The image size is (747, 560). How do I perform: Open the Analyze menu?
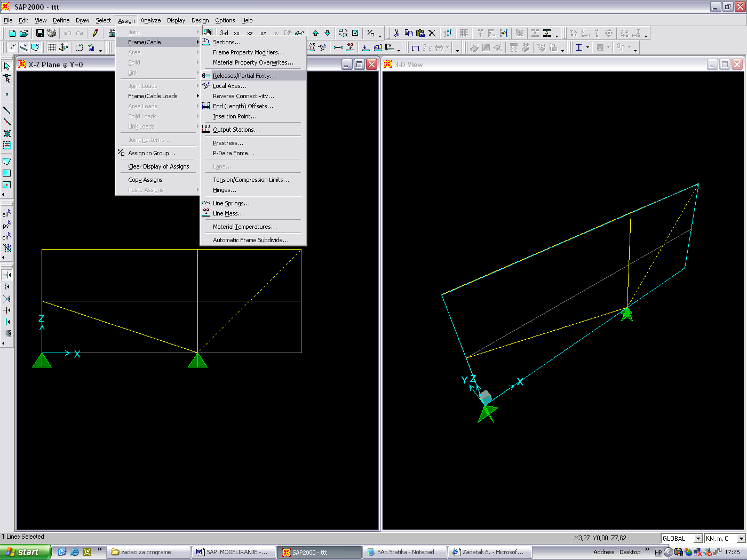coord(150,20)
